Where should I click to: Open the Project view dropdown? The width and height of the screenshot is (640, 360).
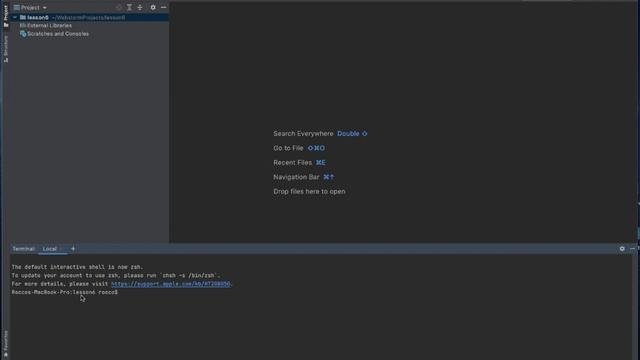coord(30,7)
